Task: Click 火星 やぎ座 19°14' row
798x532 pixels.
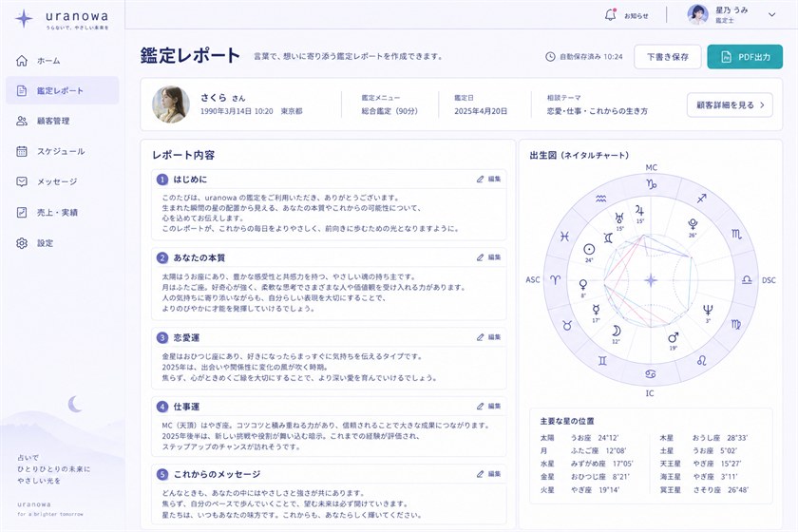Action: click(x=579, y=490)
